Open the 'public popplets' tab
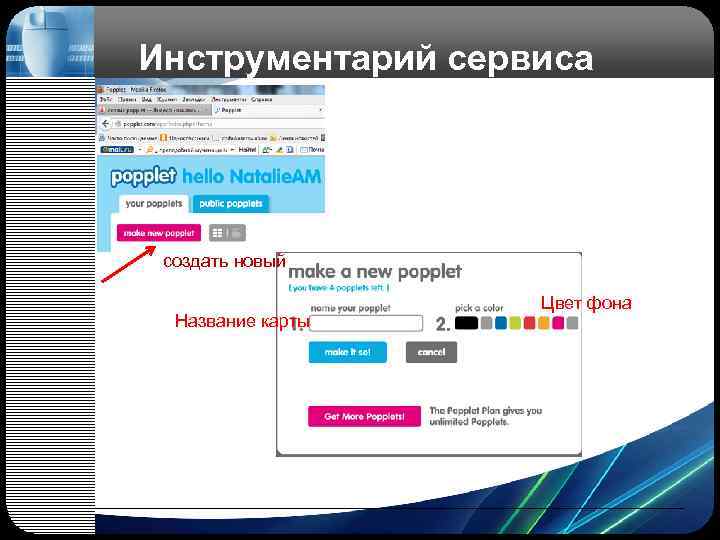This screenshot has height=540, width=720. point(231,203)
